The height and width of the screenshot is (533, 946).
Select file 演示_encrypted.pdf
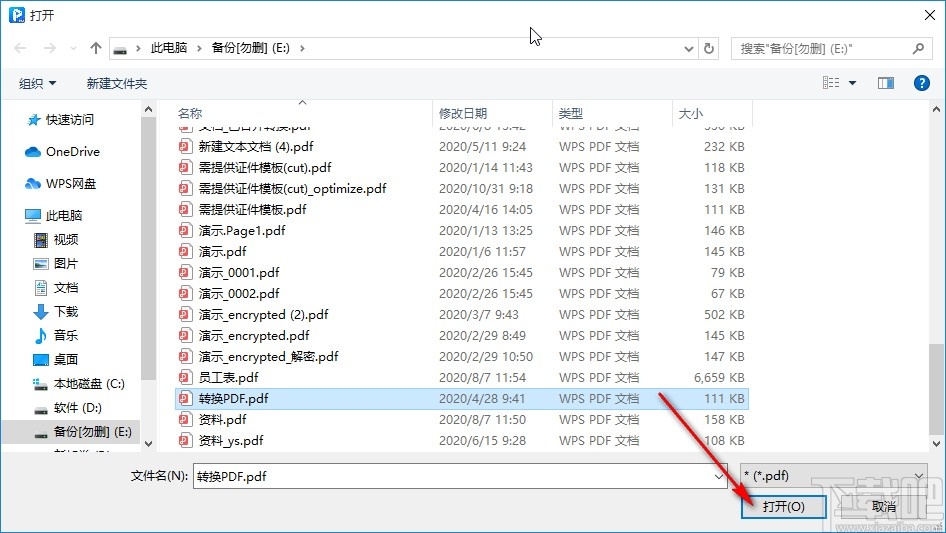(462, 336)
